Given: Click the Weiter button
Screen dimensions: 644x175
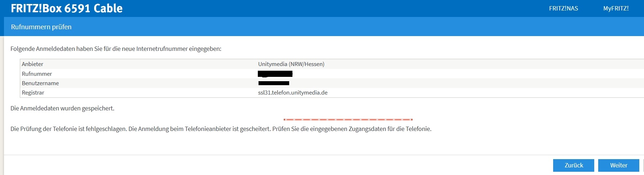Looking at the screenshot, I should (x=619, y=165).
